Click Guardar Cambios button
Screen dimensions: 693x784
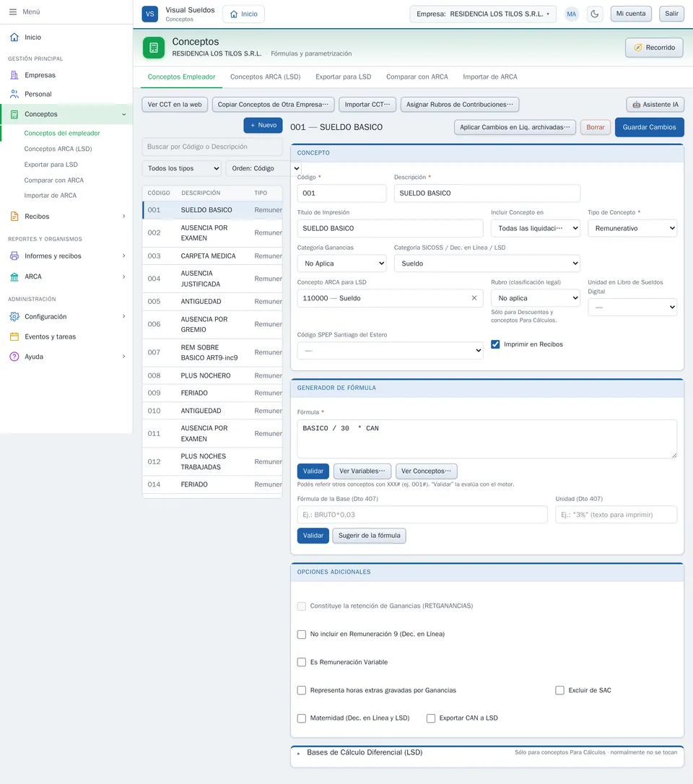tap(650, 127)
